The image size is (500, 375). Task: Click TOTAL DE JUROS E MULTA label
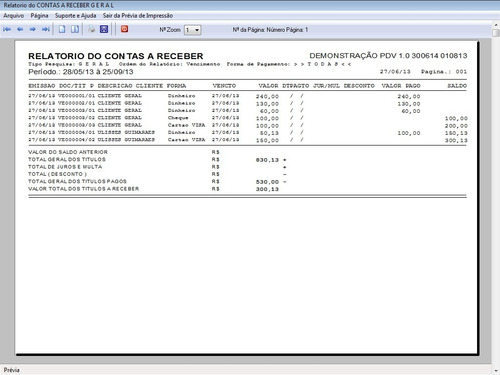(x=65, y=167)
